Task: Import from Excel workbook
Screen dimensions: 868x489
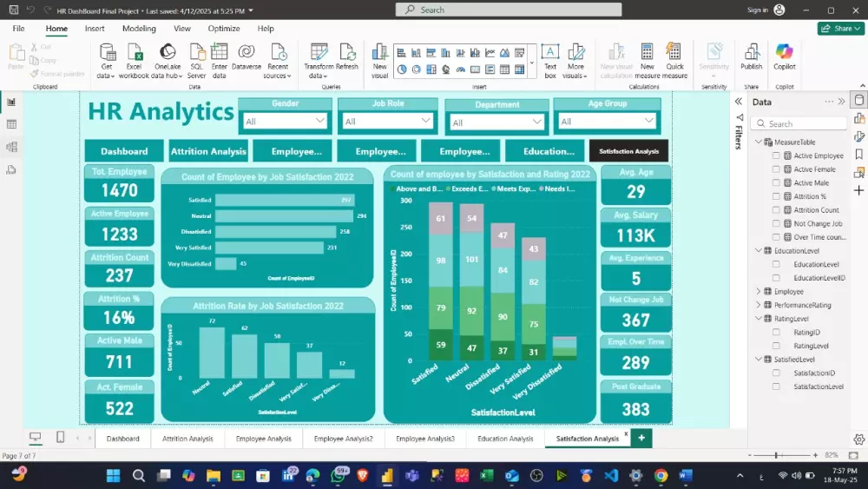Action: (134, 61)
